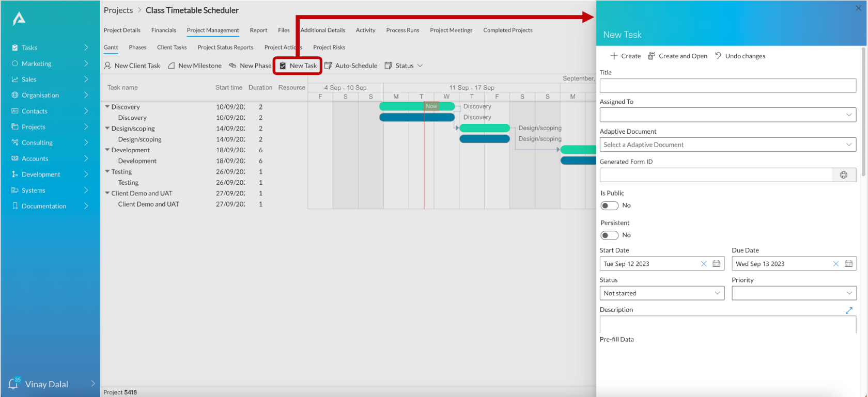Screen dimensions: 868x397
Task: Click the New Phase button
Action: click(x=250, y=66)
